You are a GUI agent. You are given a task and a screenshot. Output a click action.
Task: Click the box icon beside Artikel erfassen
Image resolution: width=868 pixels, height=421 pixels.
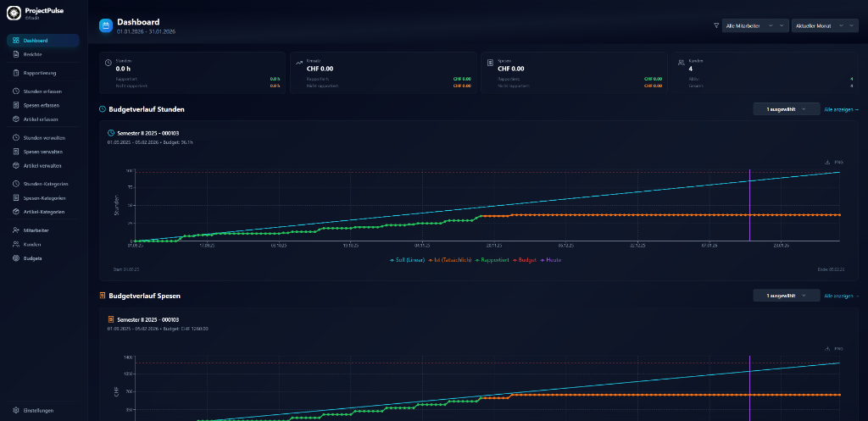point(16,119)
